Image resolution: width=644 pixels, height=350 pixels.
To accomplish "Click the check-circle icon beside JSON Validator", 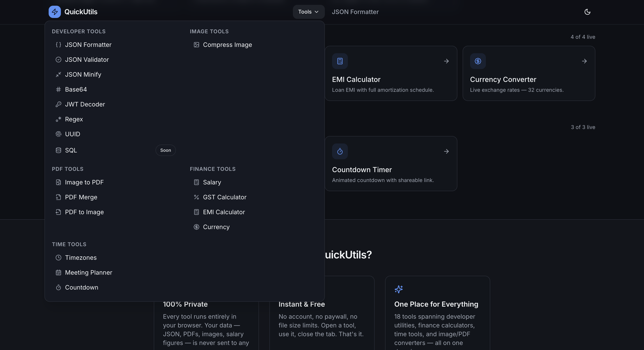I will [x=58, y=60].
